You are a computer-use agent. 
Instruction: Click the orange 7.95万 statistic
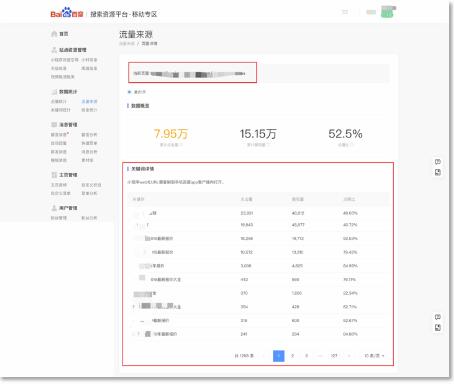pos(171,134)
